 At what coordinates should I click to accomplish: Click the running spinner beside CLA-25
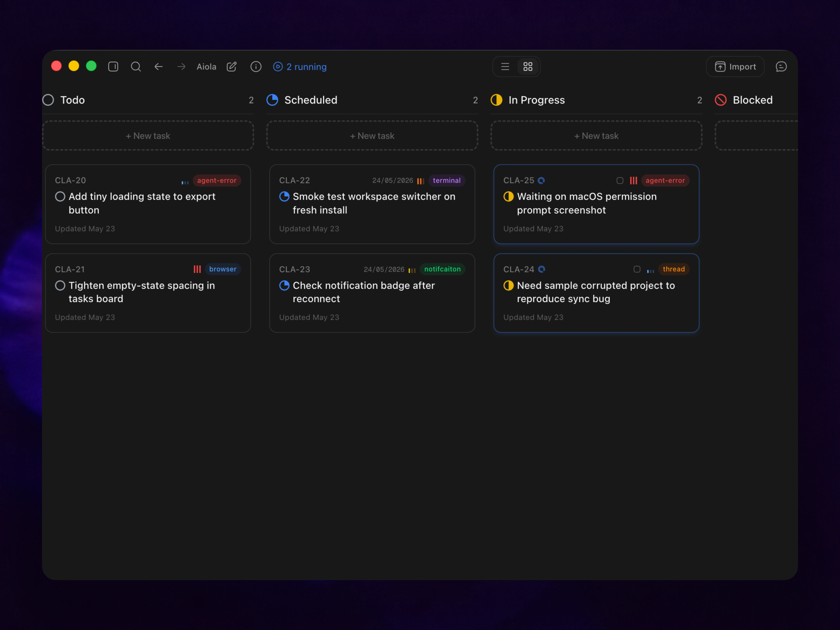pyautogui.click(x=541, y=180)
